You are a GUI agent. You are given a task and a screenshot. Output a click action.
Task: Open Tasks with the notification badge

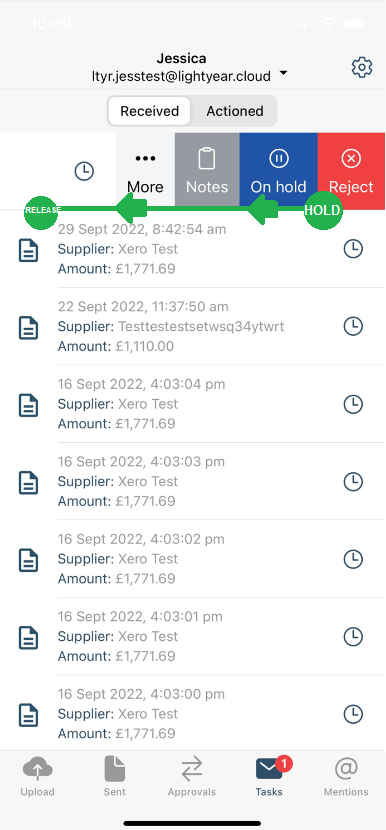[271, 777]
